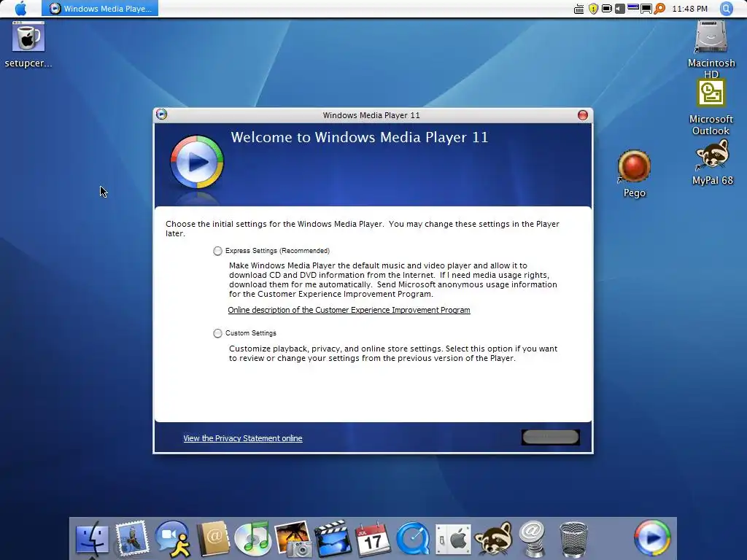The image size is (747, 560).
Task: Open Pego desktop shortcut
Action: point(634,173)
